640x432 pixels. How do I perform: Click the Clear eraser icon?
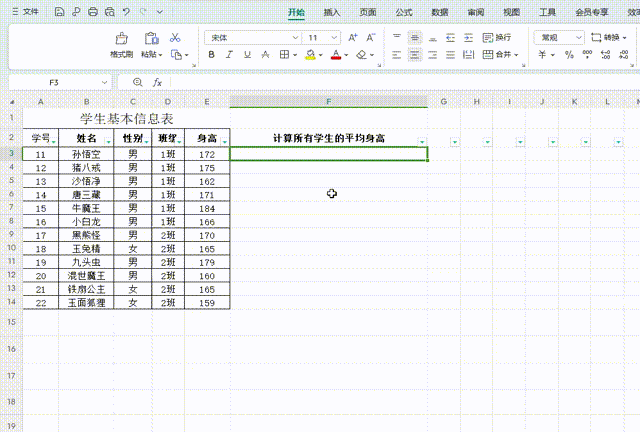[x=361, y=54]
